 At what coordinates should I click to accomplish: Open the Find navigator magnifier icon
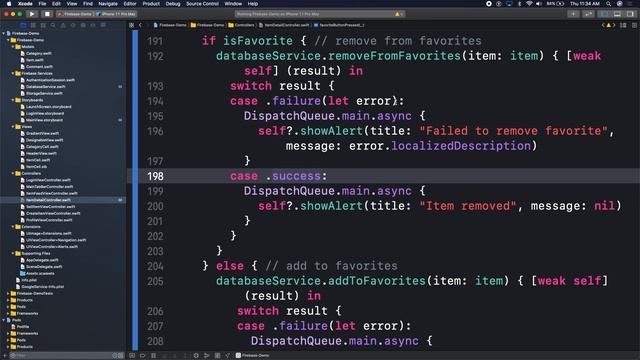pyautogui.click(x=53, y=25)
